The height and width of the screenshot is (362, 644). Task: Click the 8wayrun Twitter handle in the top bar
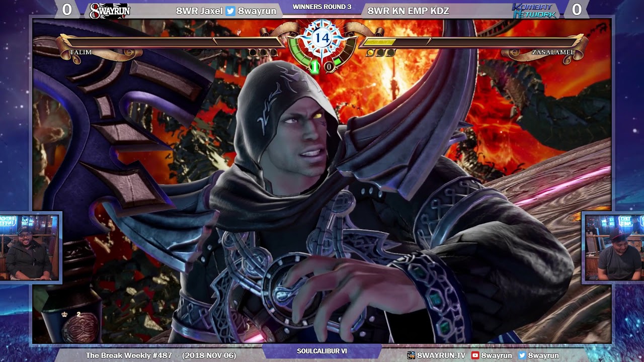[257, 11]
